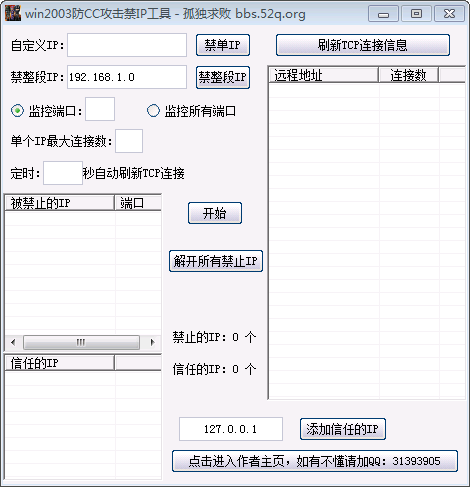Click the right scroll arrow in banned IP list
Viewport: 470px width, 487px height.
152,342
